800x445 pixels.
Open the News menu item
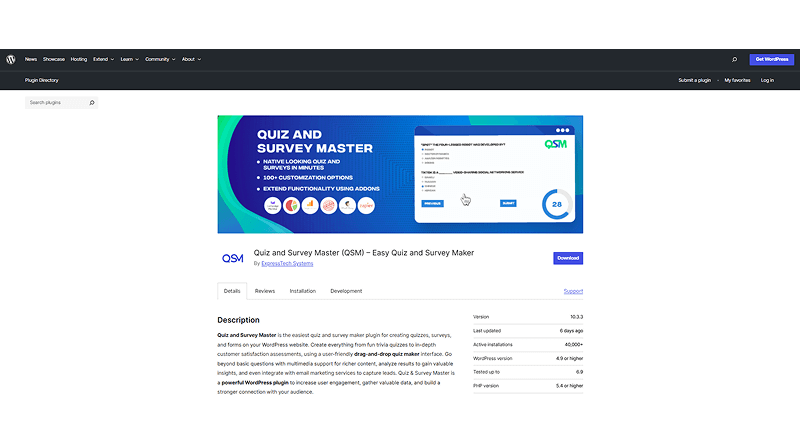[31, 59]
